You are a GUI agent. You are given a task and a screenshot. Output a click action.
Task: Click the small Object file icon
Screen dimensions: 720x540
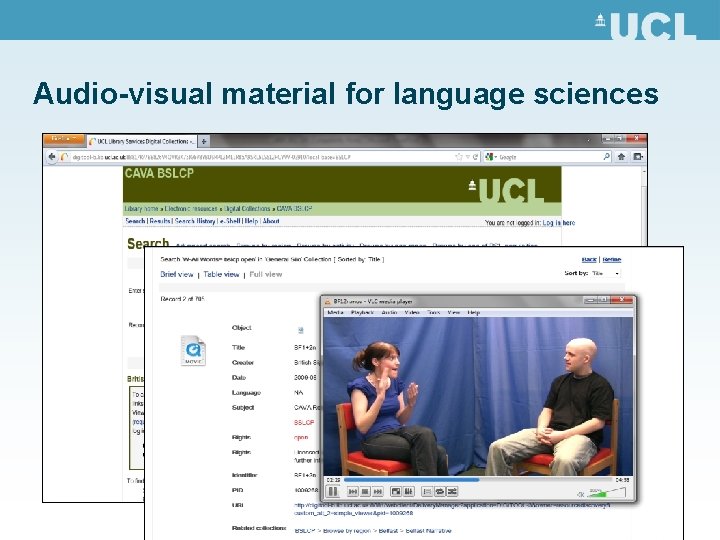point(301,330)
